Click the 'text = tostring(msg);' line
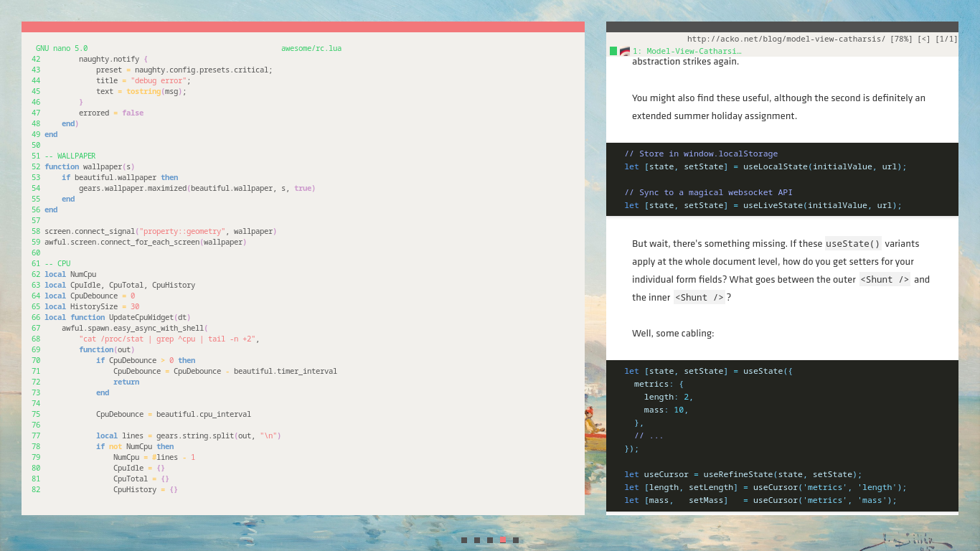Screen dimensions: 980x551 (141, 91)
